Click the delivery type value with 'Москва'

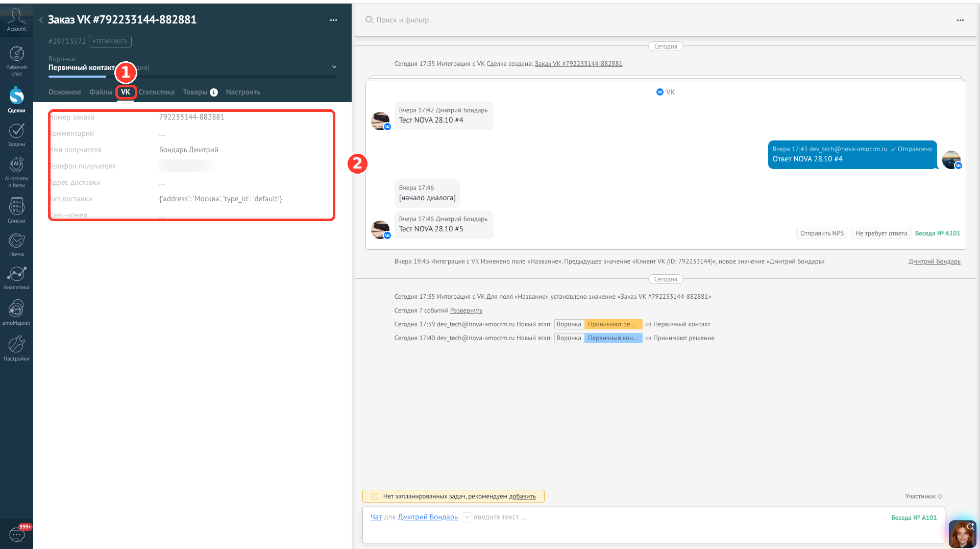click(x=220, y=199)
